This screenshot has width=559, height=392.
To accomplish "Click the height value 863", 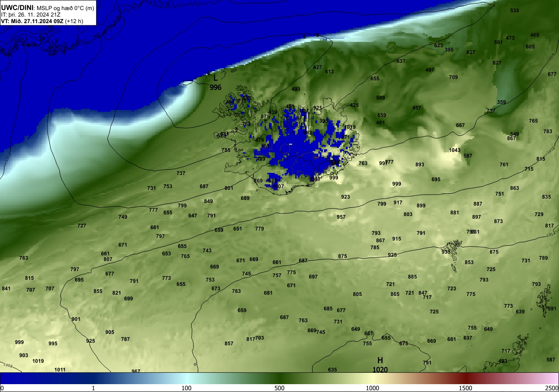I will point(515,189).
